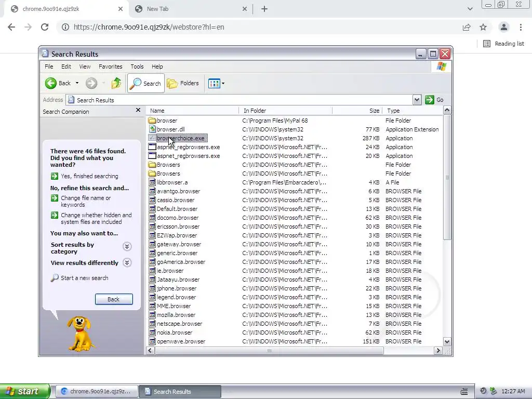Open the Help menu
Screen dimensions: 532x399
tap(157, 66)
